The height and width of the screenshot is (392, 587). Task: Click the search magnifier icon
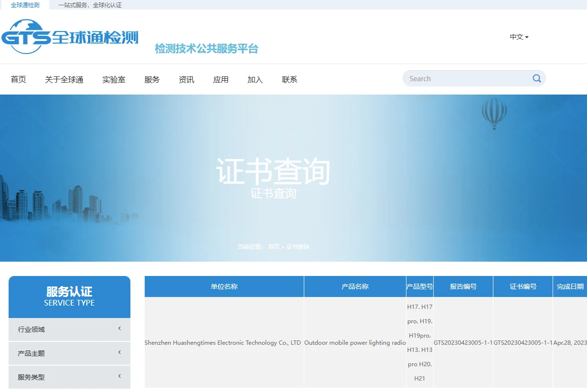(537, 79)
